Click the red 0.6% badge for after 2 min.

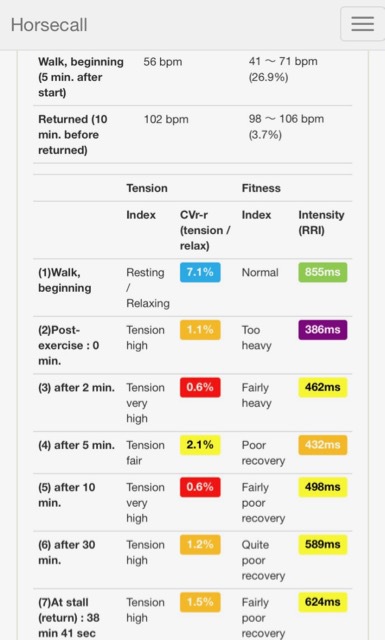[200, 387]
